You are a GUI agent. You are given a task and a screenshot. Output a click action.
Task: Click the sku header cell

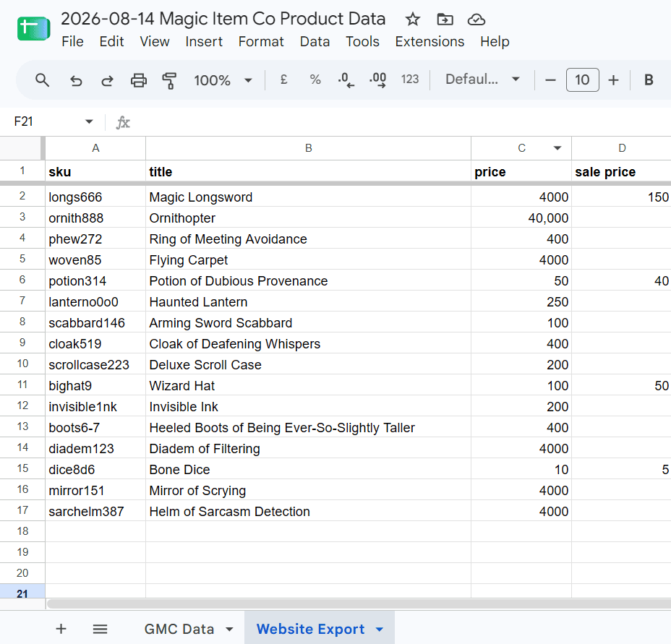click(x=95, y=171)
